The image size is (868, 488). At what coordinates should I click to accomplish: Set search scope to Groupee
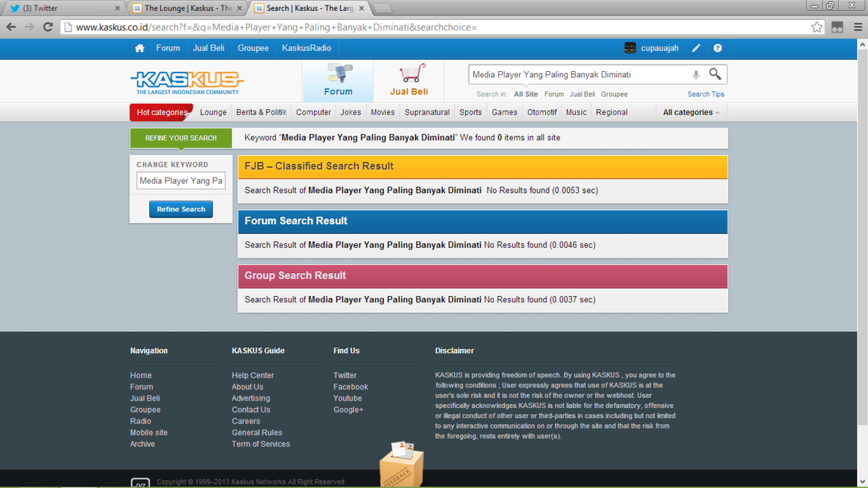[x=614, y=94]
